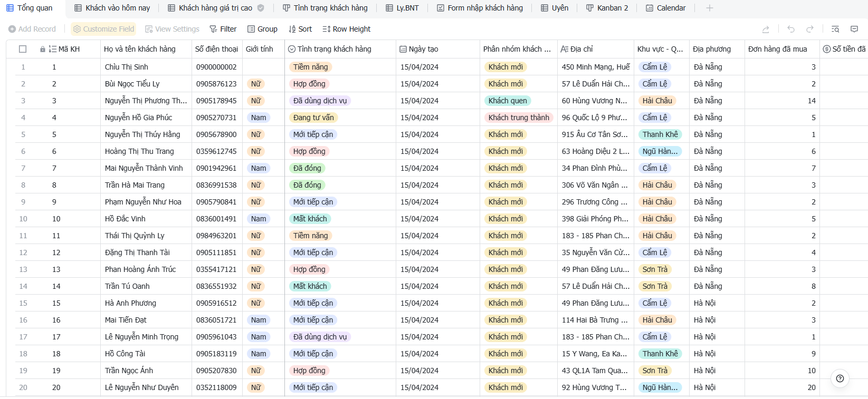This screenshot has height=399, width=868.
Task: Open Đang tư vấn status of Nguyễn Hồ Gia Phúc
Action: tap(313, 118)
